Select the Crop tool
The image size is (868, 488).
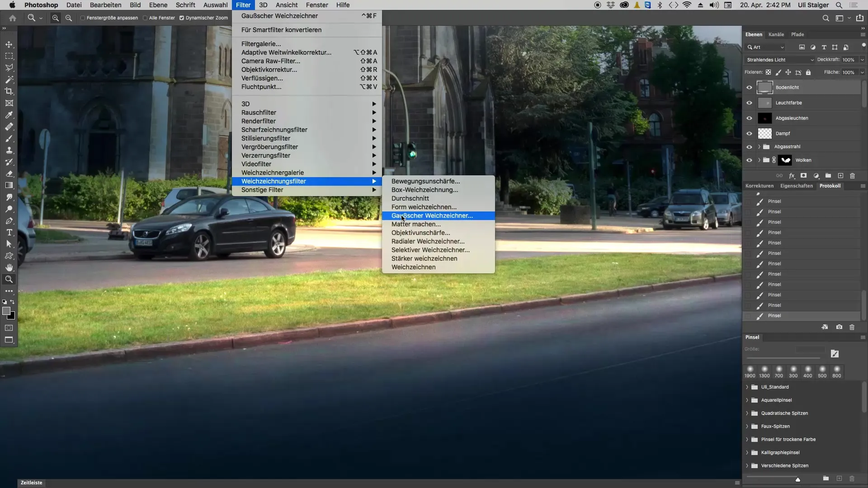(x=9, y=91)
